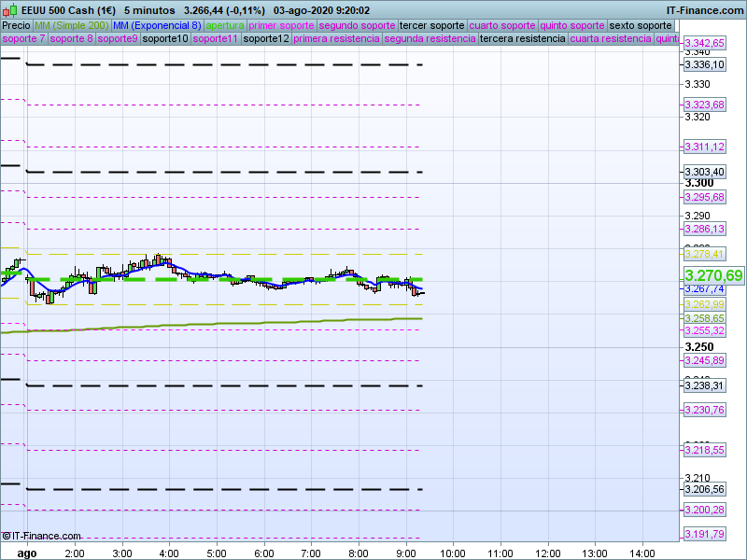The image size is (747, 560).
Task: Click the tercera resistencia label
Action: click(522, 39)
